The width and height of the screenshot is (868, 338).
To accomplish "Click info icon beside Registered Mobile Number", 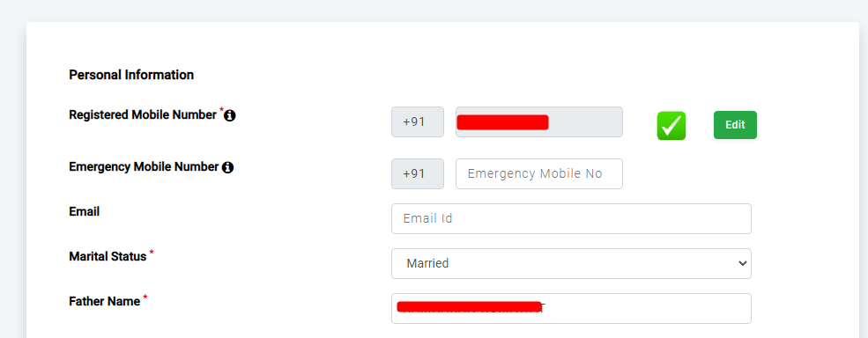I will tap(230, 115).
